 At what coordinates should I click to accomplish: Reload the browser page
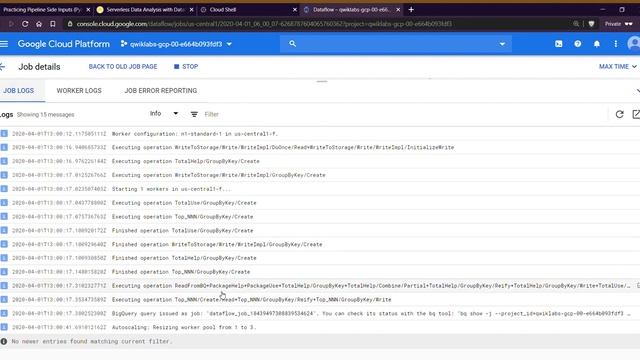pyautogui.click(x=25, y=24)
